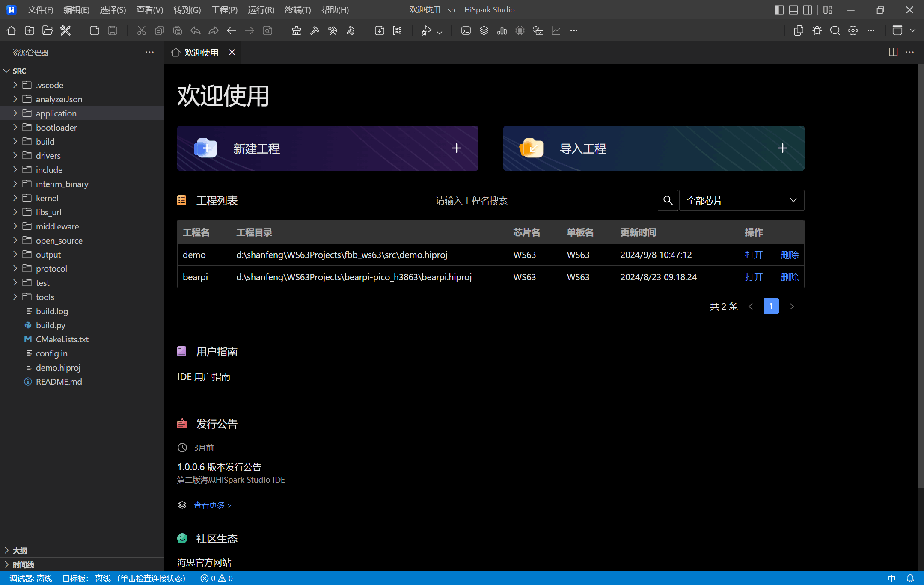This screenshot has width=924, height=585.
Task: Expand the middleware folder
Action: [15, 226]
